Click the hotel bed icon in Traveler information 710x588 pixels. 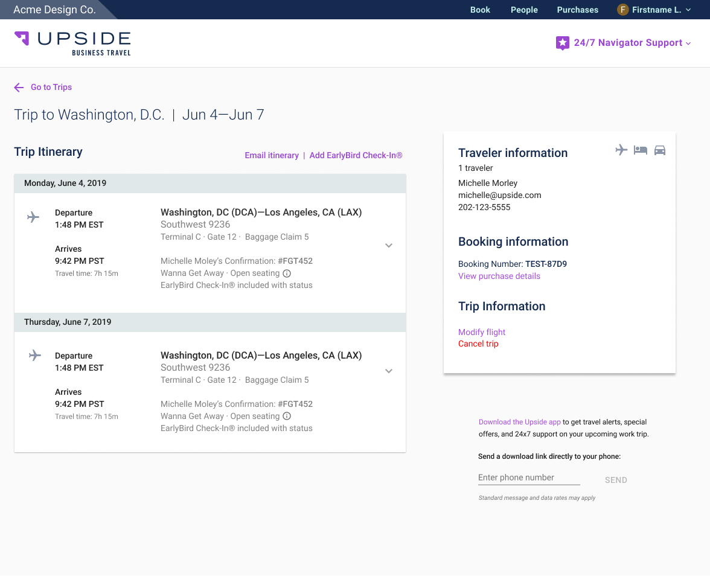[640, 150]
